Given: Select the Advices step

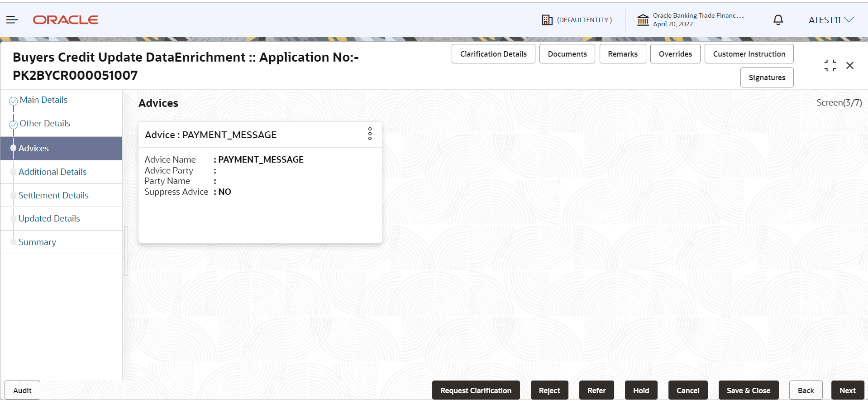Looking at the screenshot, I should coord(61,148).
